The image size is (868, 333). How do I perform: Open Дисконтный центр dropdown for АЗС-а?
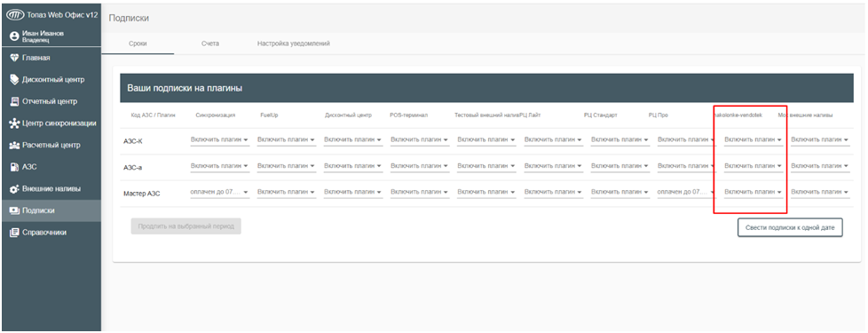click(353, 166)
